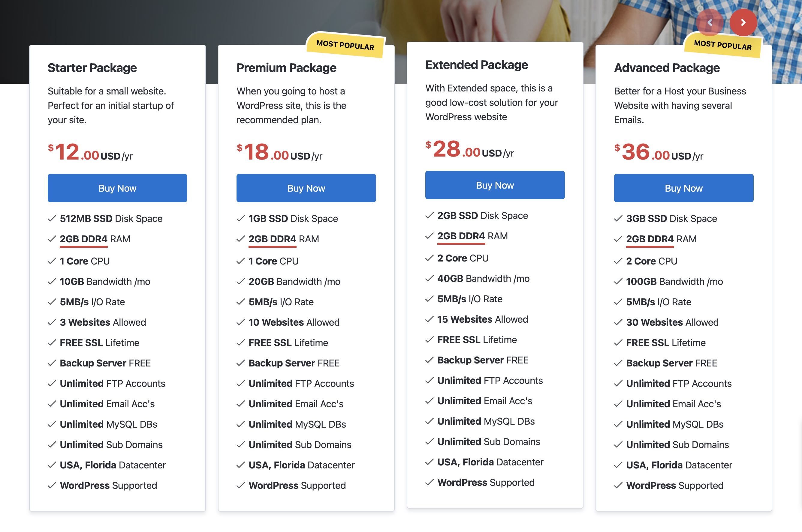Go to the previous carousel slide arrow
Screen dimensions: 802x532
710,22
